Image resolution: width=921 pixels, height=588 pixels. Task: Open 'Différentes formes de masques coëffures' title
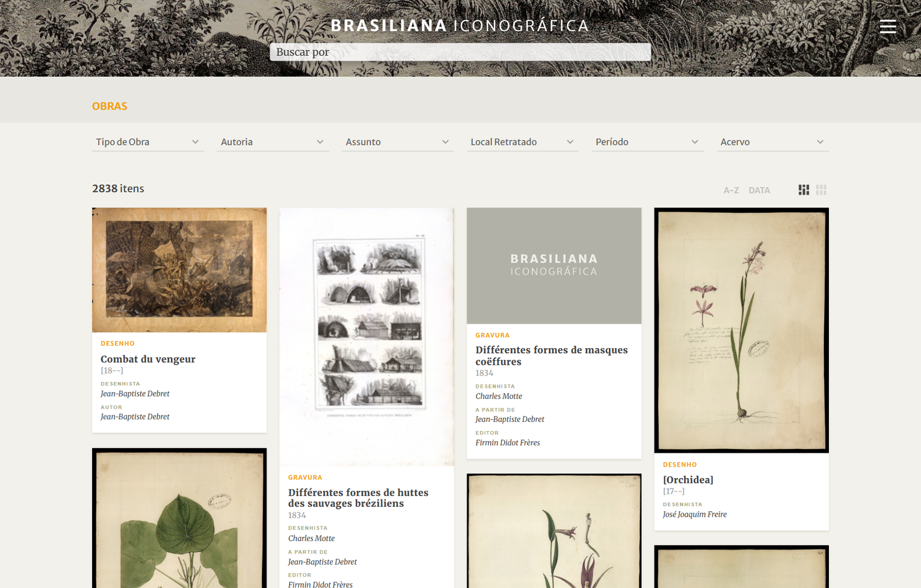551,356
